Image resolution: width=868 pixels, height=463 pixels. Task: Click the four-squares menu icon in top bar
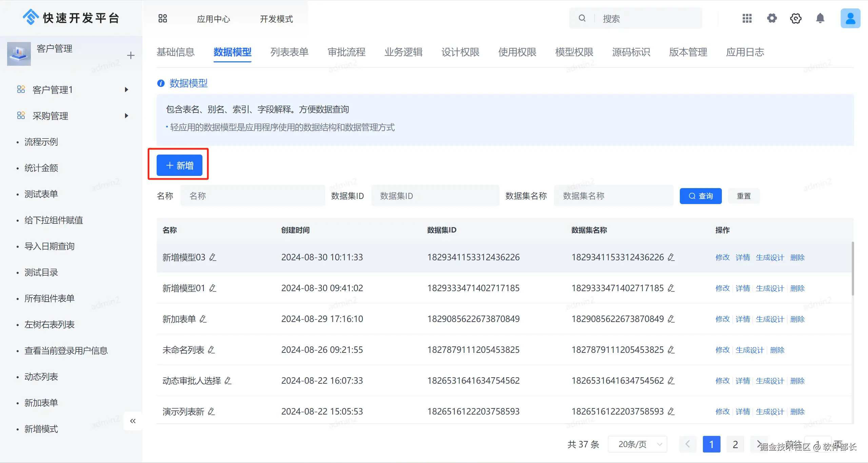click(163, 18)
